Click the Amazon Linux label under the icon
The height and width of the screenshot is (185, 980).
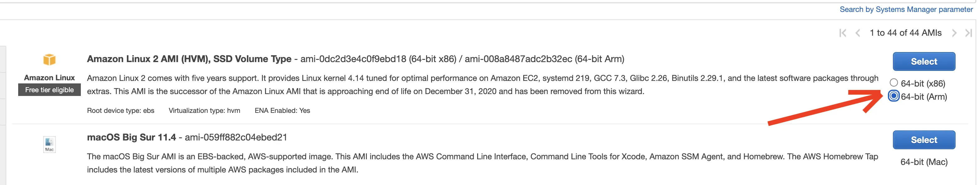click(x=50, y=78)
